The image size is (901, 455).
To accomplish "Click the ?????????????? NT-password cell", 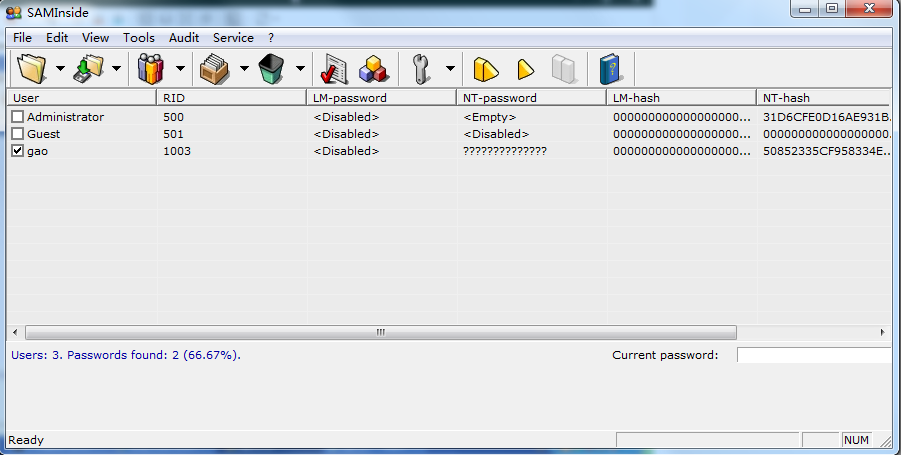I will tap(505, 151).
